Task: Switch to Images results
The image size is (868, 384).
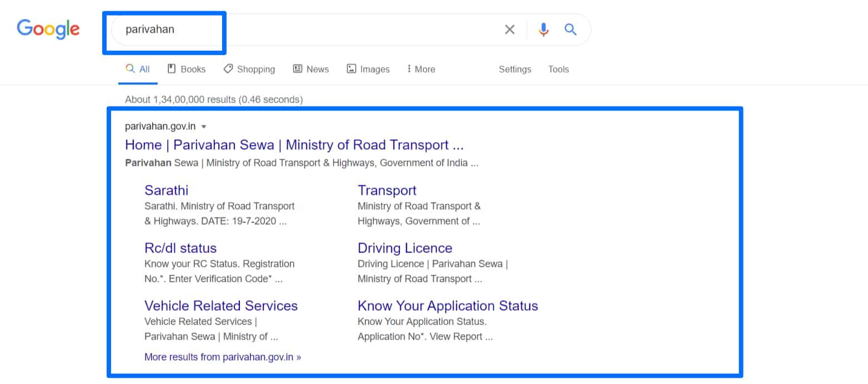Action: tap(368, 69)
